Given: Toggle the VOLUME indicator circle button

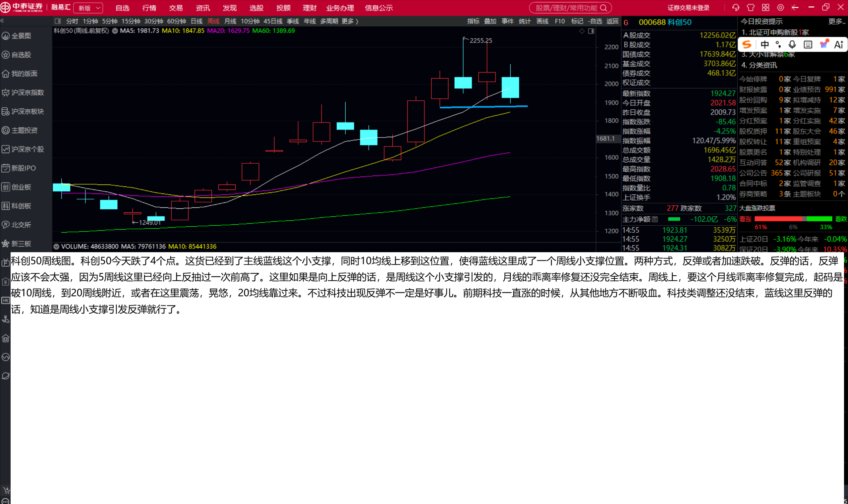Looking at the screenshot, I should (56, 247).
